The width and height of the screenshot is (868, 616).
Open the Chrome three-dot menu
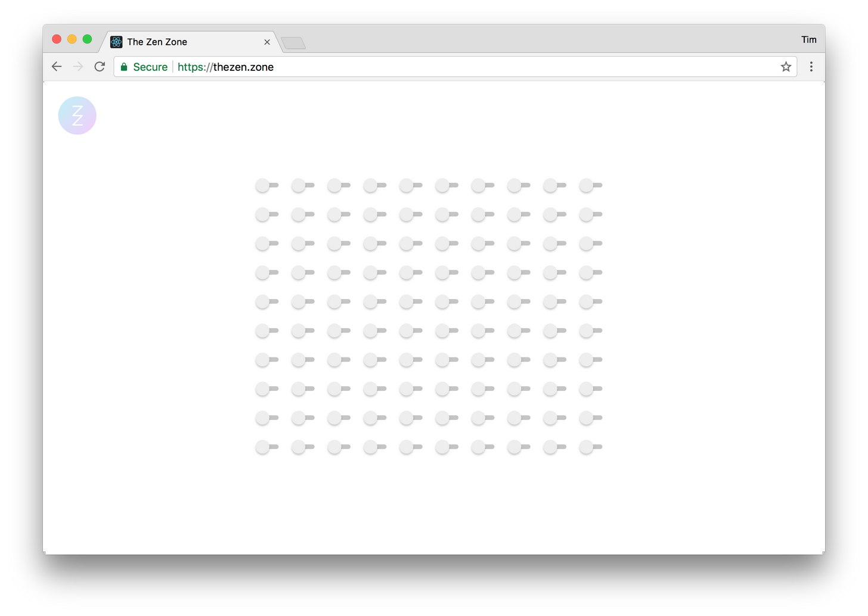tap(811, 67)
